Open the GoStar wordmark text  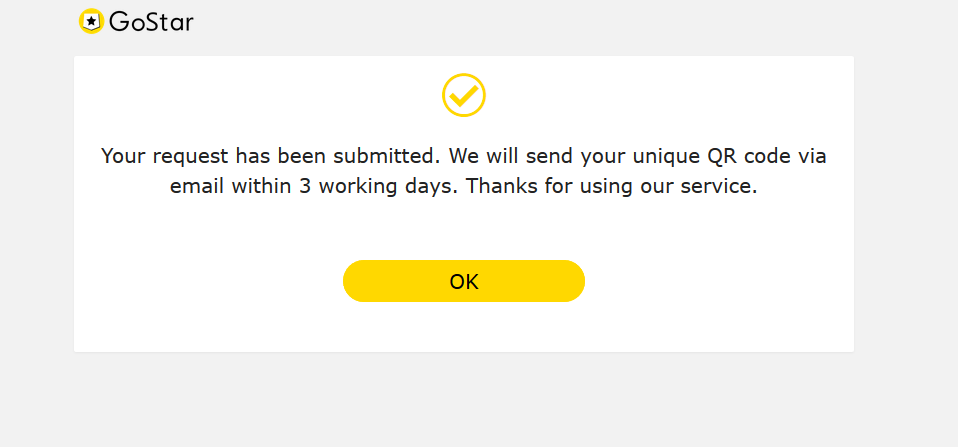(152, 22)
